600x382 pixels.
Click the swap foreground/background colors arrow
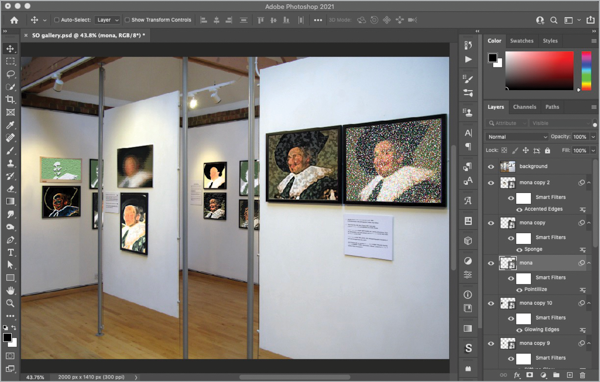point(14,328)
